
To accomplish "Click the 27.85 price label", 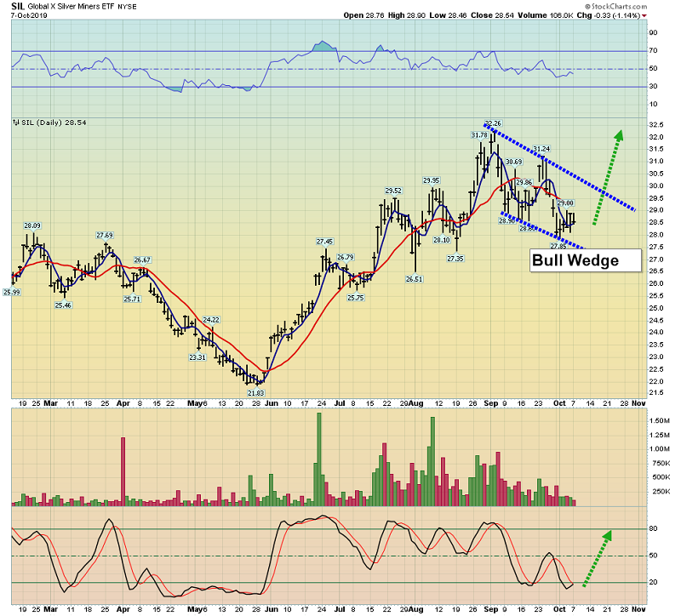I will coord(558,246).
